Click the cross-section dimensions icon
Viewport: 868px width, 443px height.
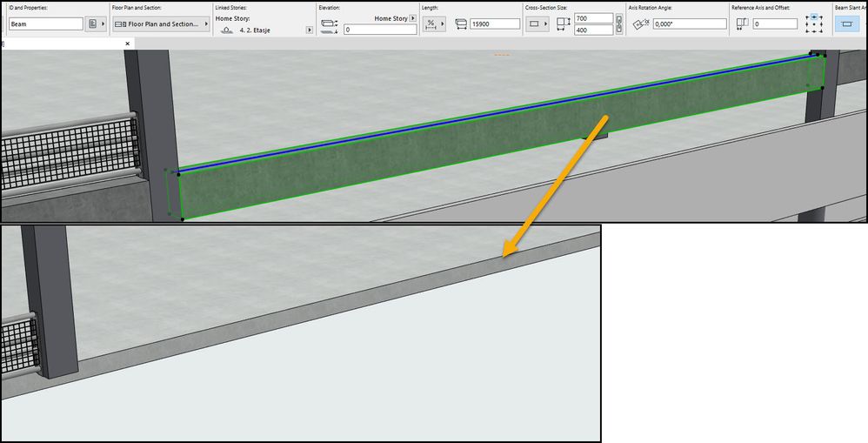click(563, 23)
